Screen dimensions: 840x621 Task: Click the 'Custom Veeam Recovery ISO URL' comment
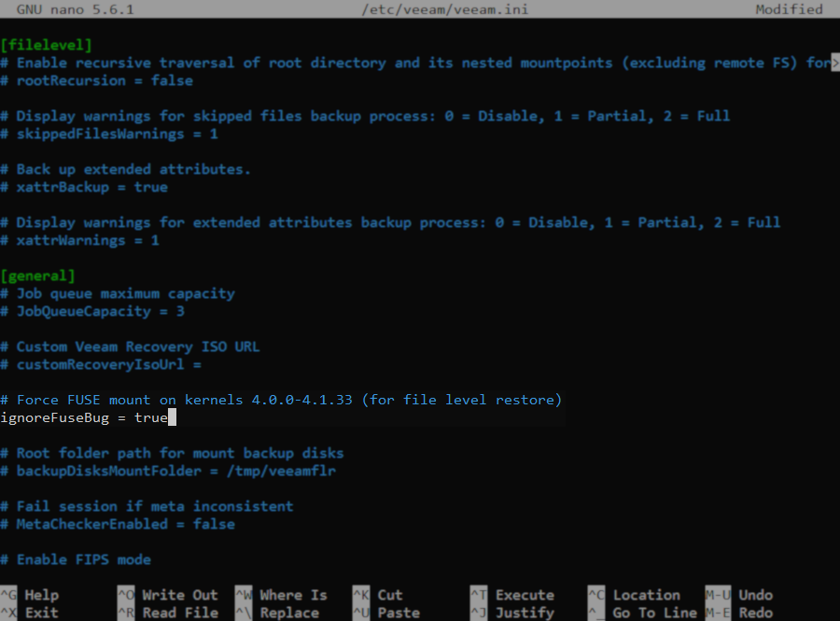pos(130,346)
